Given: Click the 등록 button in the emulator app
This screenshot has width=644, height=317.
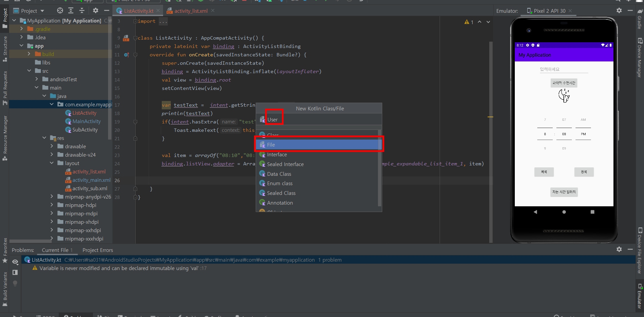Looking at the screenshot, I should tap(584, 172).
